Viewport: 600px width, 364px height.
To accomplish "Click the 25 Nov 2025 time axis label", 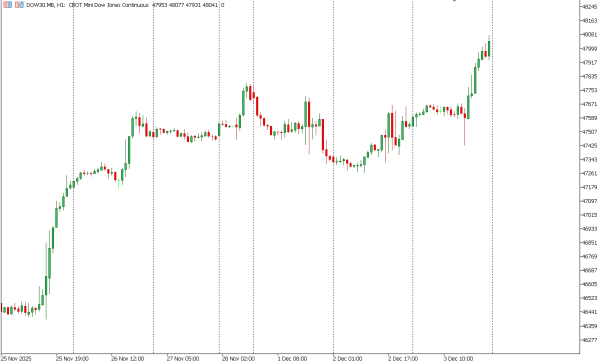I will (16, 359).
